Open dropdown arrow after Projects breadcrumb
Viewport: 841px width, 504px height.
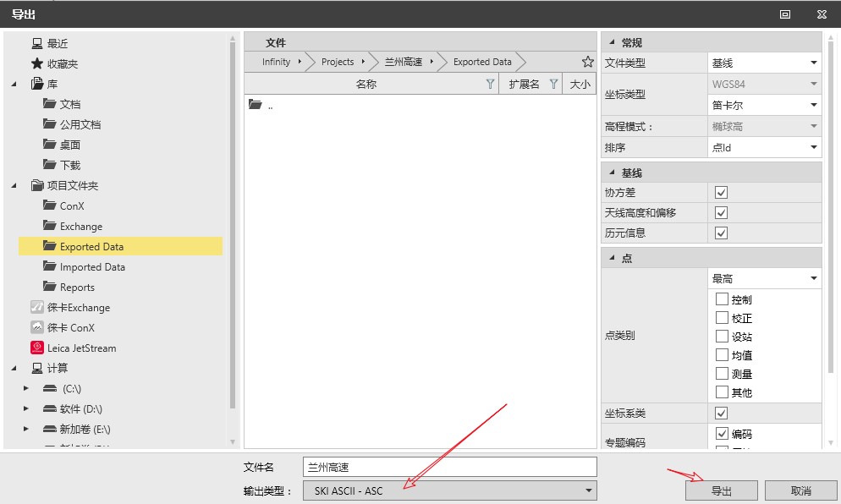(363, 62)
